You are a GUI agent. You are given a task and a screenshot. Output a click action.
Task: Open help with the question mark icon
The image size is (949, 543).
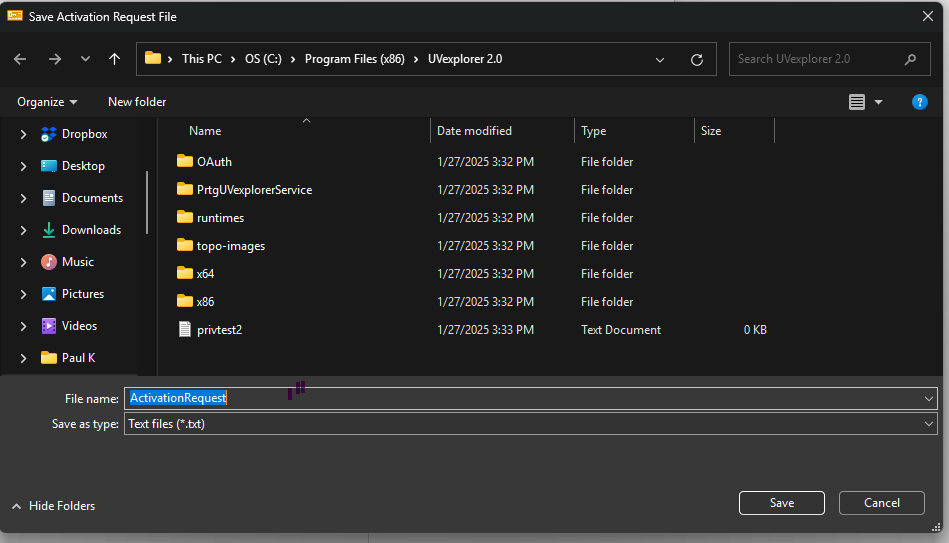point(919,102)
